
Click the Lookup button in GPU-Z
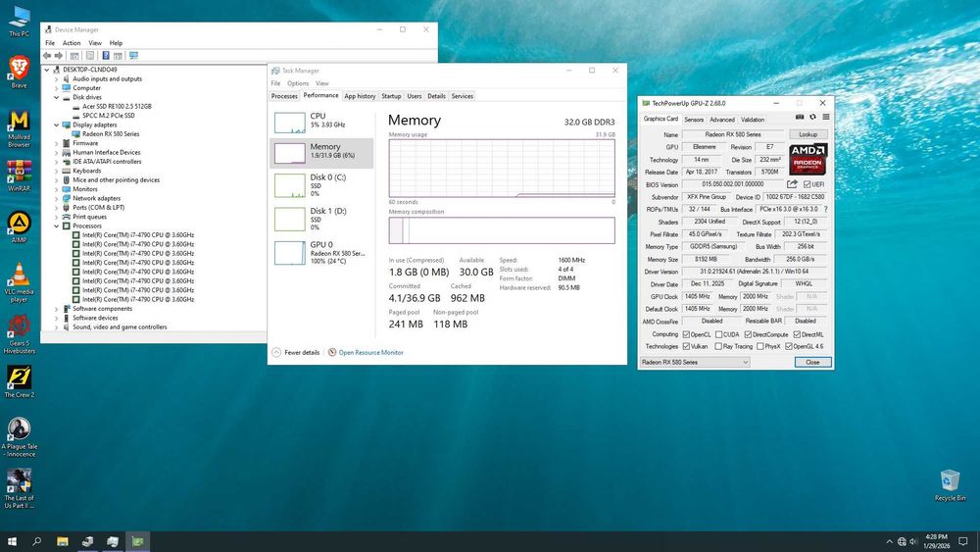(x=808, y=134)
